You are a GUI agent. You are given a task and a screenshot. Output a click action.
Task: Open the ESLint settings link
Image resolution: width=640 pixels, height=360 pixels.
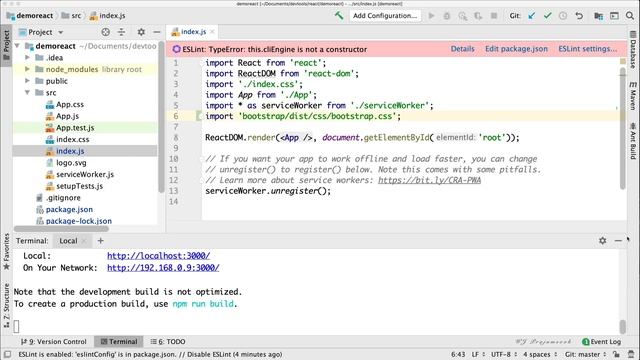[588, 49]
